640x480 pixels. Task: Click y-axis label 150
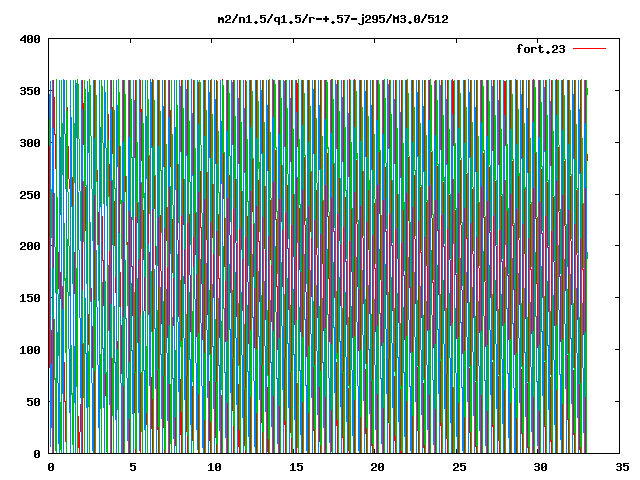tap(30, 298)
